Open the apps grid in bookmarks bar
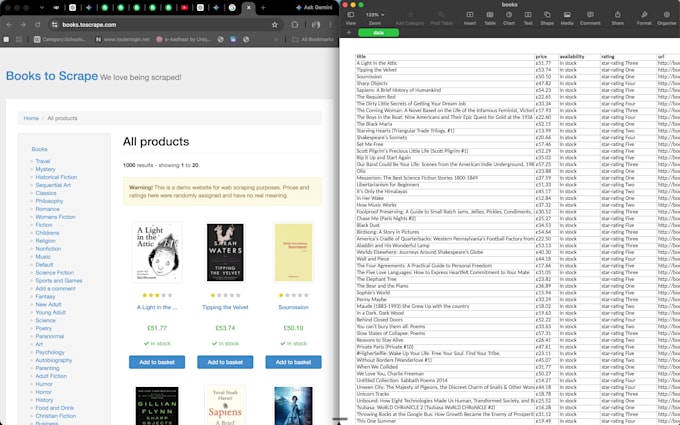This screenshot has height=425, width=680. (x=19, y=39)
